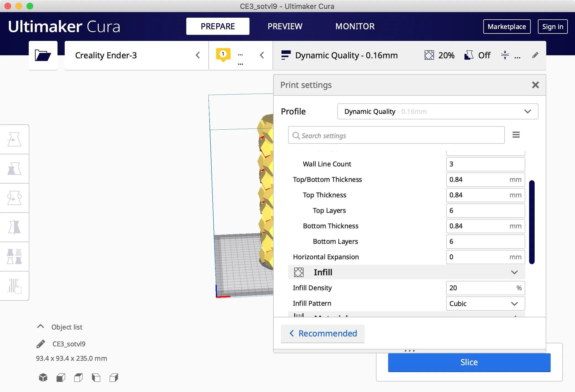Close the Print settings panel
The height and width of the screenshot is (392, 575).
click(x=535, y=85)
